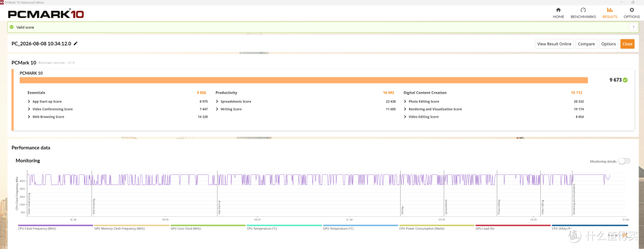Toggle CPU Utility legend entry

pyautogui.click(x=589, y=227)
